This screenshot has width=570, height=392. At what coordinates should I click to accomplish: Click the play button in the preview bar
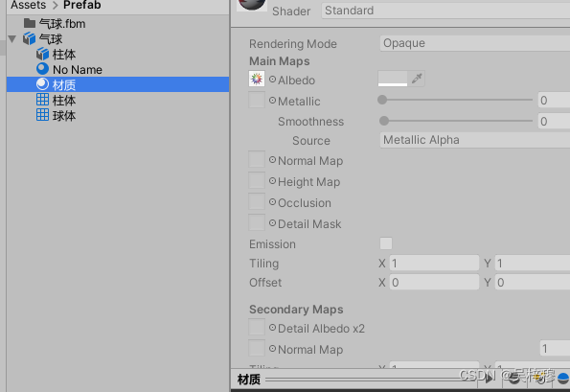pyautogui.click(x=490, y=379)
